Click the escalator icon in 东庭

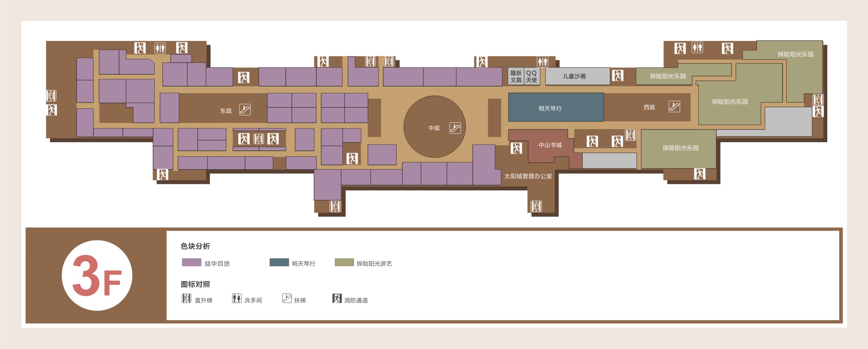pyautogui.click(x=245, y=110)
